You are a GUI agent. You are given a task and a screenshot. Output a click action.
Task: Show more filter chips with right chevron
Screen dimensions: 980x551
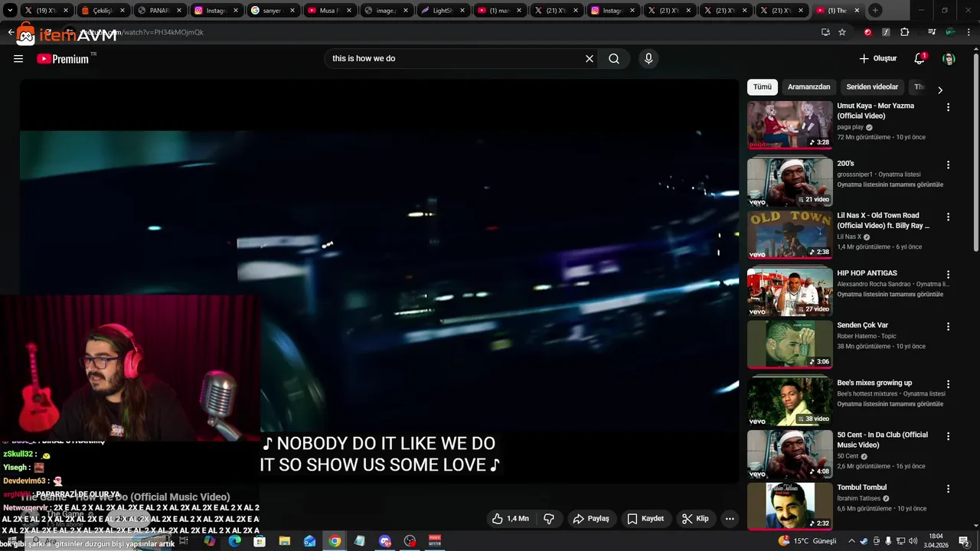940,90
